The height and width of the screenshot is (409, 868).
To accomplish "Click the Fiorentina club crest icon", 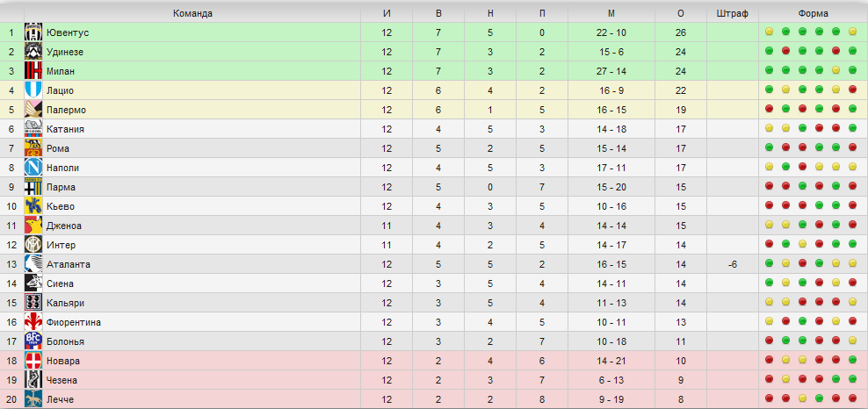I will [33, 322].
